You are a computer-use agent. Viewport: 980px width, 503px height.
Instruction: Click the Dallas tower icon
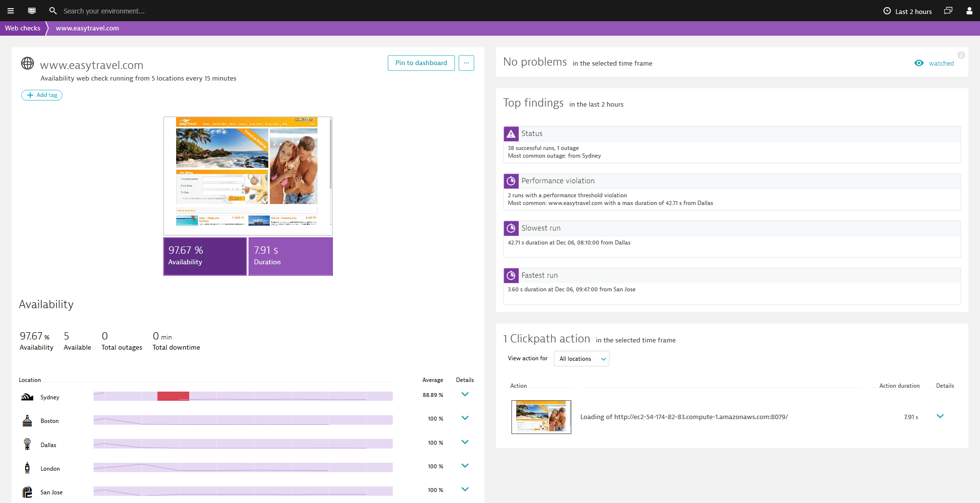[x=28, y=444]
